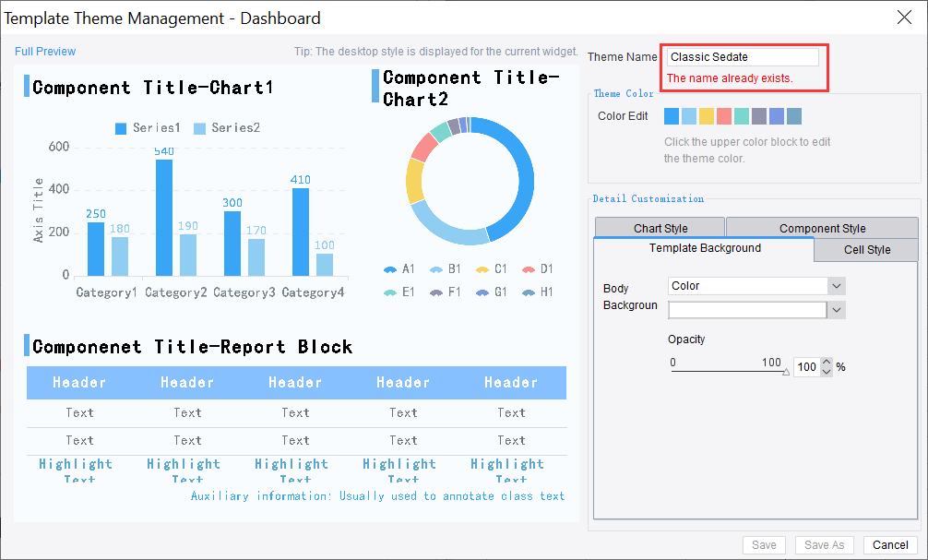Select the salmon red theme color block
Viewport: 928px width, 560px height.
(x=724, y=116)
